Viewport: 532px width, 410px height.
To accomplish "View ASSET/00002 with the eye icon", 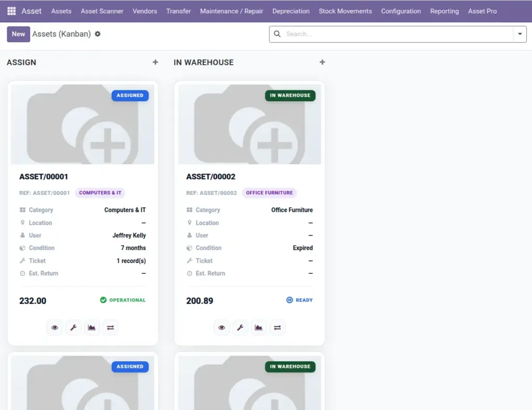I will (221, 327).
